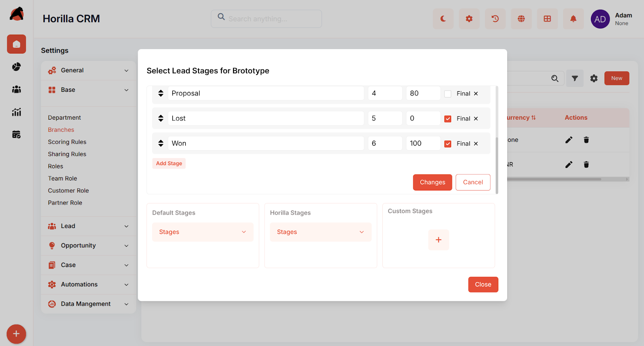Remove the Lost stage row
644x346 pixels.
point(476,118)
